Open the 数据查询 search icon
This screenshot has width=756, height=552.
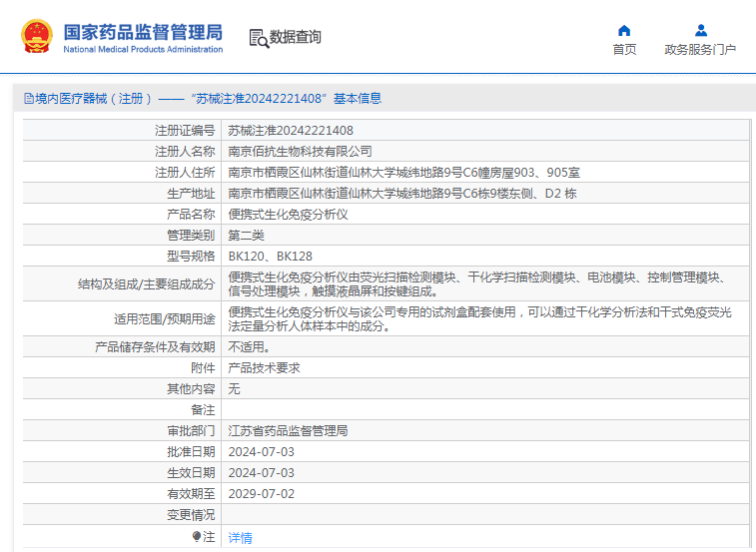coord(259,38)
